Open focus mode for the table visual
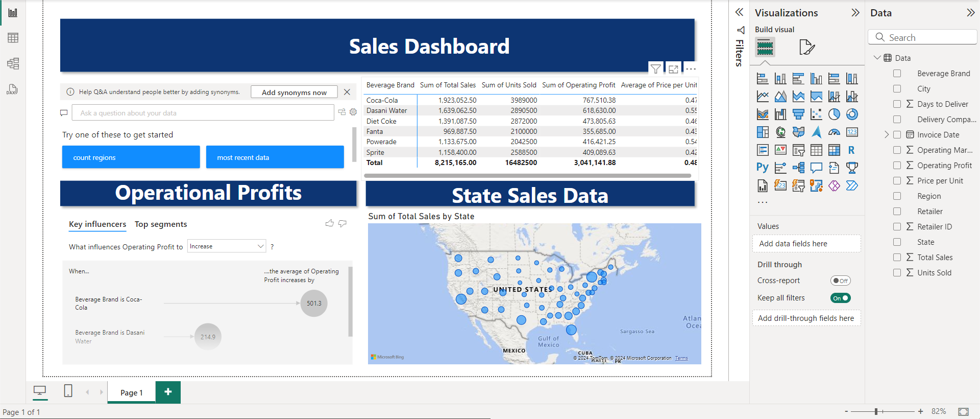980x419 pixels. click(673, 68)
